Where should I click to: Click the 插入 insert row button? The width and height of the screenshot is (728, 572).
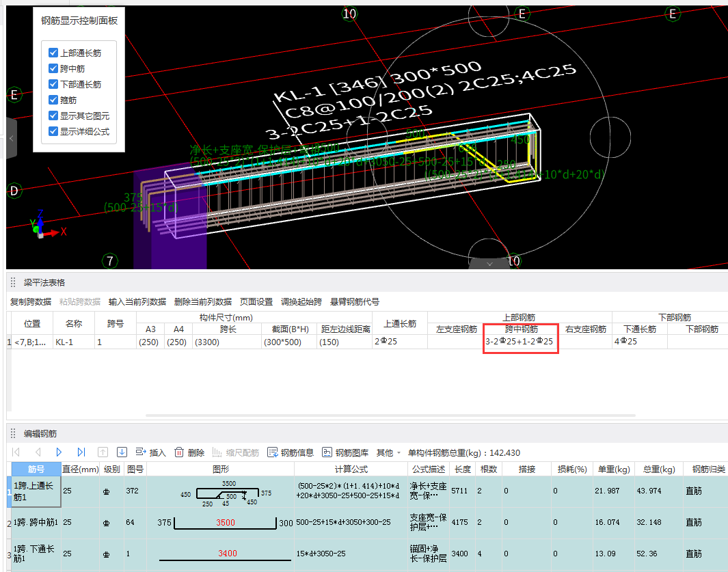click(150, 452)
